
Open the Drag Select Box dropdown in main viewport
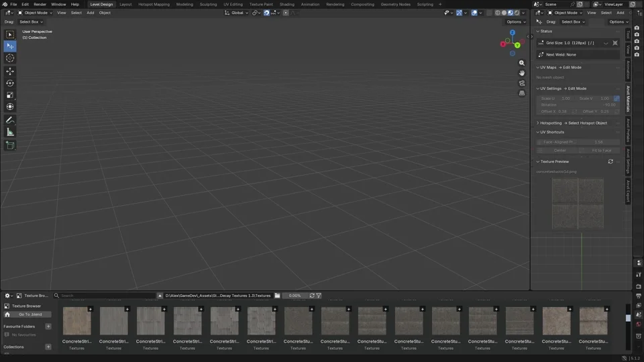32,21
